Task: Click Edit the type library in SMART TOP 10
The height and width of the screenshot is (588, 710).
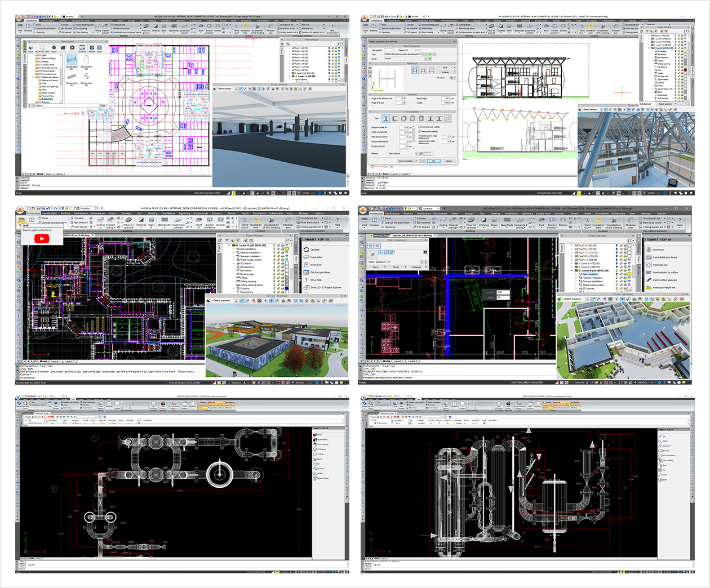Action: point(319,273)
